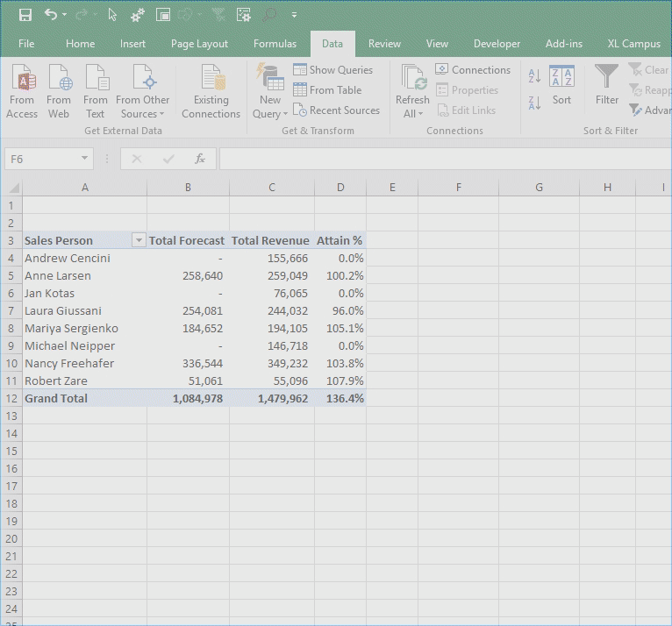672x626 pixels.
Task: Click the Undo arrow icon
Action: [51, 15]
